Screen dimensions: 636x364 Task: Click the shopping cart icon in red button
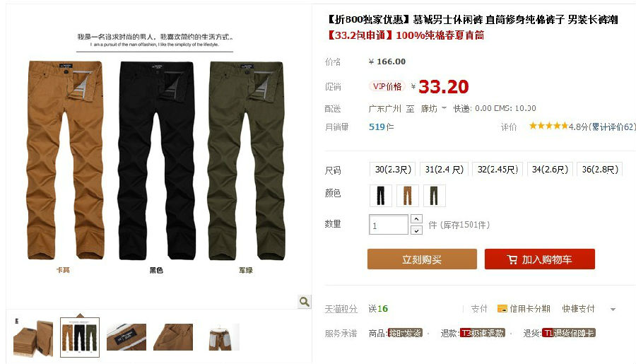coord(512,259)
